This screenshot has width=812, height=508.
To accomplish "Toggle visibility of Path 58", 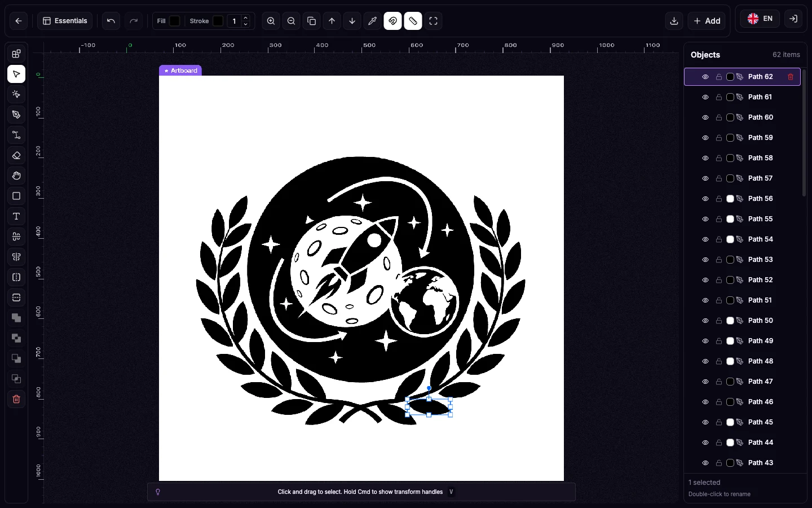I will 705,158.
